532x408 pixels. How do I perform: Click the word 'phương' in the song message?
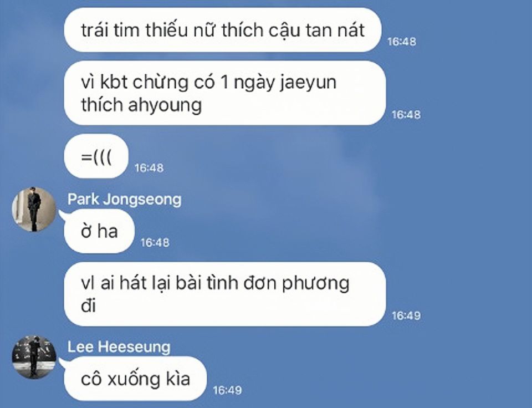(x=316, y=284)
